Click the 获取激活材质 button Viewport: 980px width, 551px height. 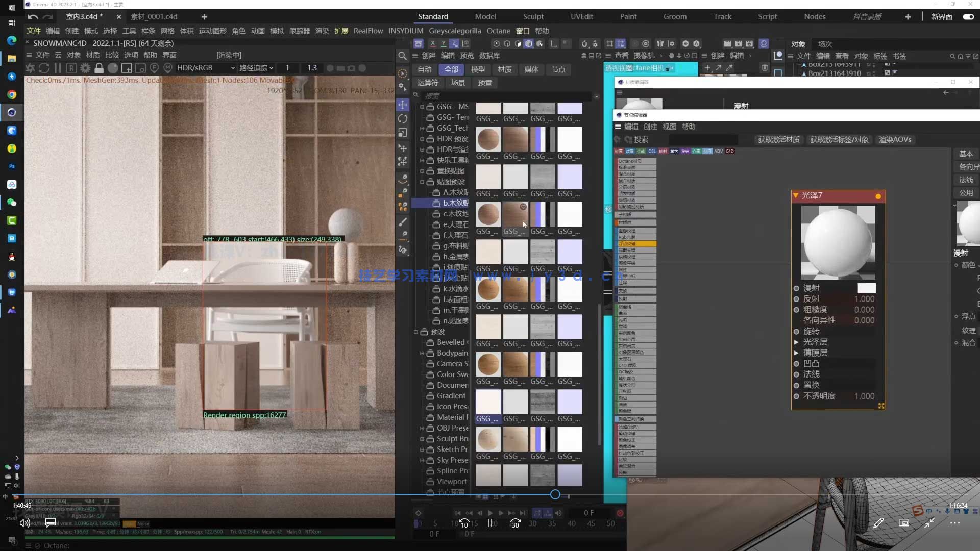778,139
